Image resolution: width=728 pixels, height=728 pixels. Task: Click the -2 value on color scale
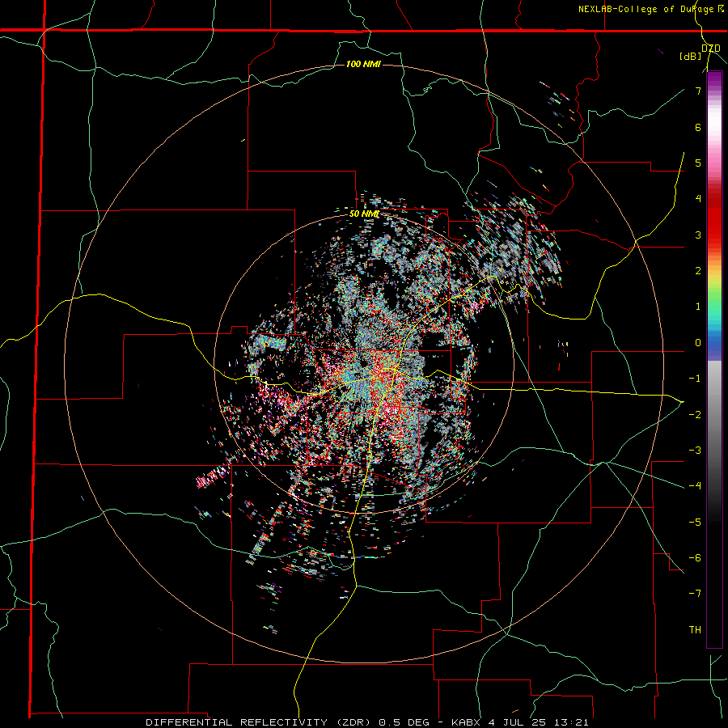[x=695, y=414]
